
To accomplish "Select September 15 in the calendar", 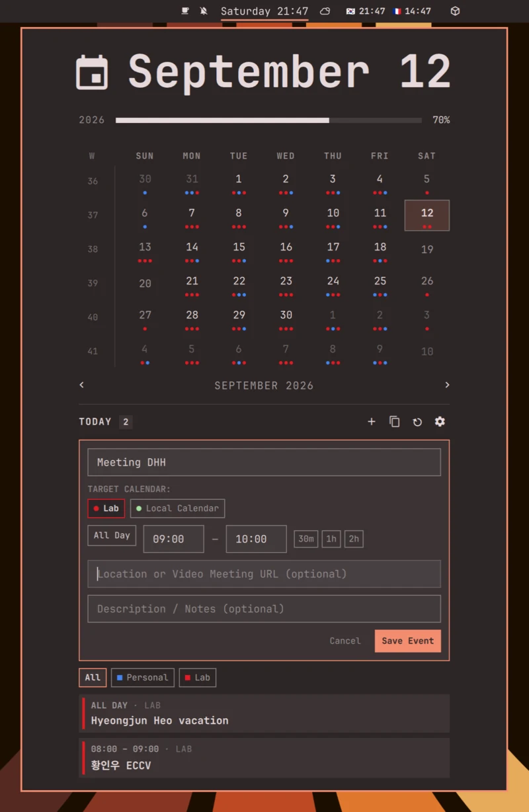I will click(x=239, y=250).
